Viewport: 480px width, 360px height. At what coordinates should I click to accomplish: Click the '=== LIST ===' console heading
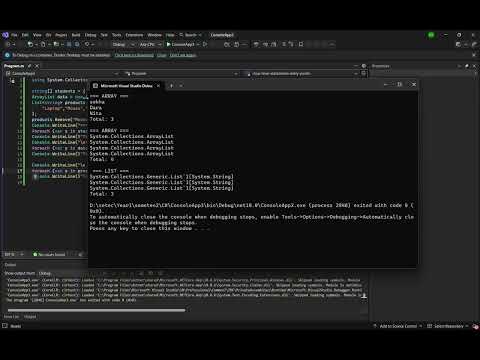coord(110,171)
